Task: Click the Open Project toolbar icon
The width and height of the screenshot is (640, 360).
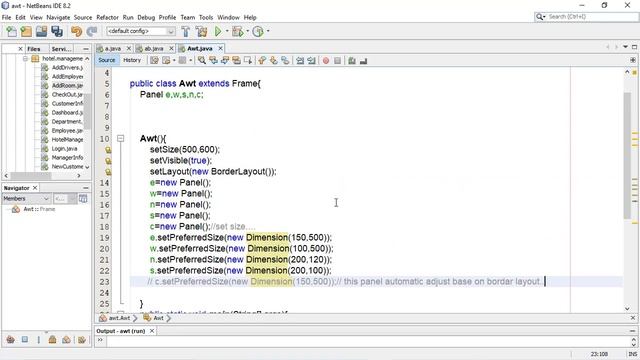Action: (x=41, y=31)
